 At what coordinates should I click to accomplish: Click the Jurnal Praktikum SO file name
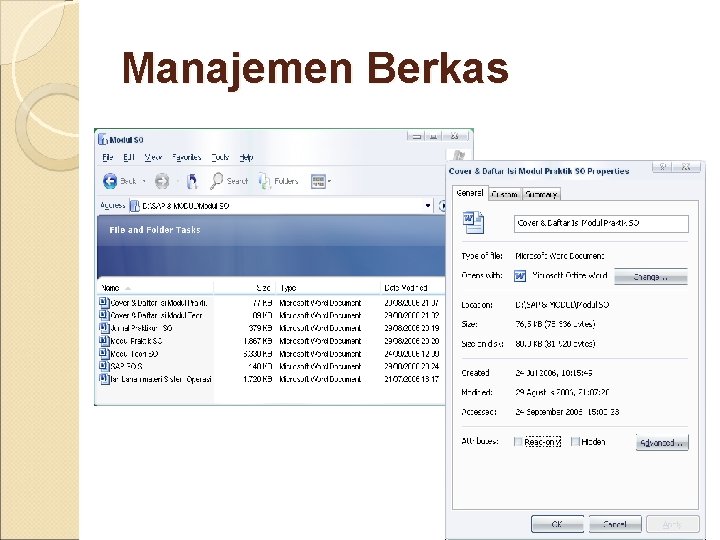pyautogui.click(x=141, y=328)
